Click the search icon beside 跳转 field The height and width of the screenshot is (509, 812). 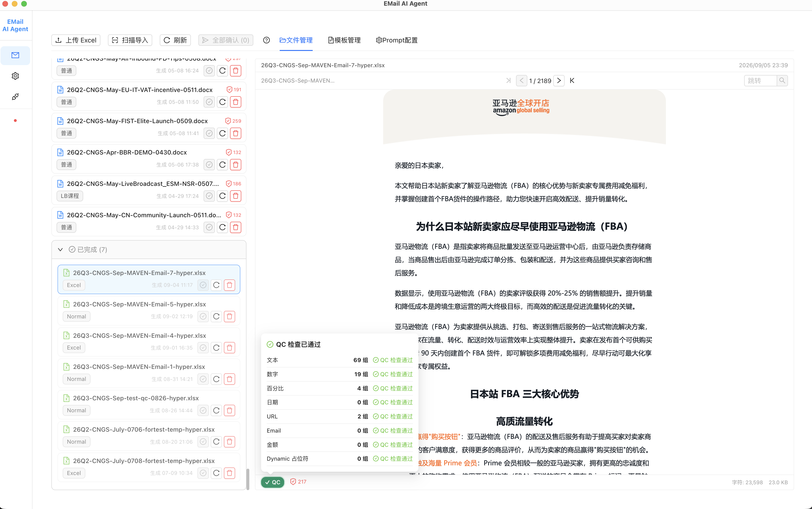click(x=782, y=81)
